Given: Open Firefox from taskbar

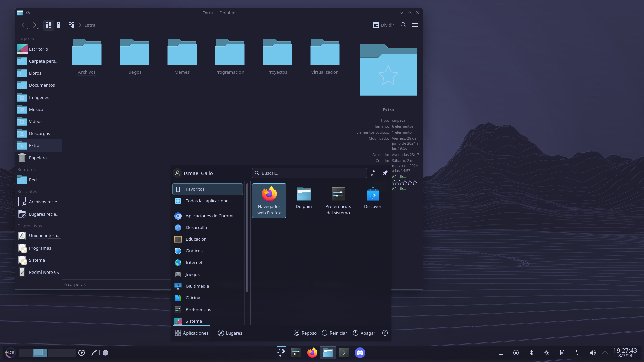Looking at the screenshot, I should click(312, 353).
